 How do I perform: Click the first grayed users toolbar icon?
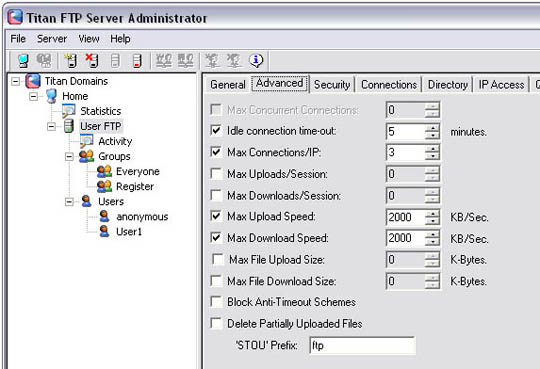point(164,61)
